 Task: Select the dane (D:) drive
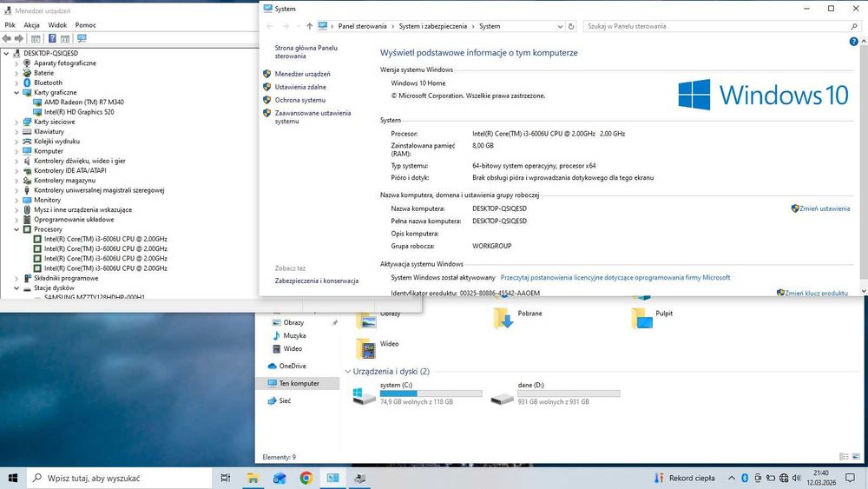click(555, 394)
